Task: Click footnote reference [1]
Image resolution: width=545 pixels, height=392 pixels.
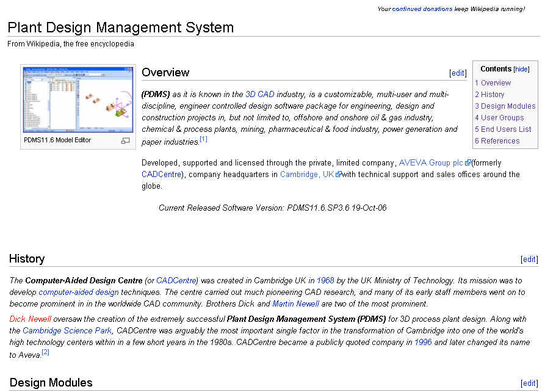Action: coord(203,139)
